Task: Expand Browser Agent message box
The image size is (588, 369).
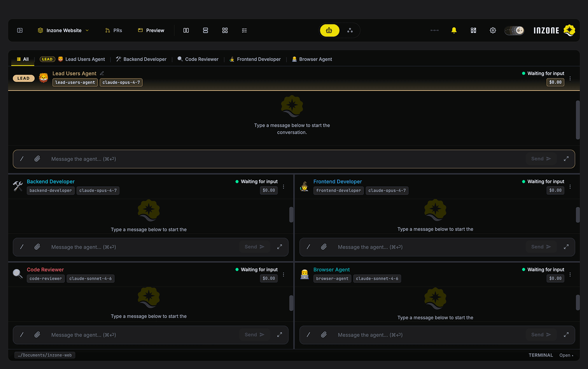Action: pyautogui.click(x=566, y=335)
